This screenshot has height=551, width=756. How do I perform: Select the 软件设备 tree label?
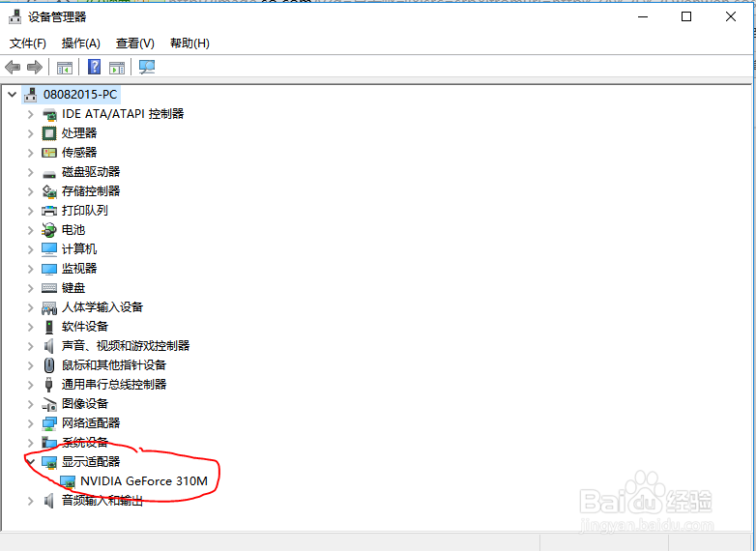click(x=85, y=327)
